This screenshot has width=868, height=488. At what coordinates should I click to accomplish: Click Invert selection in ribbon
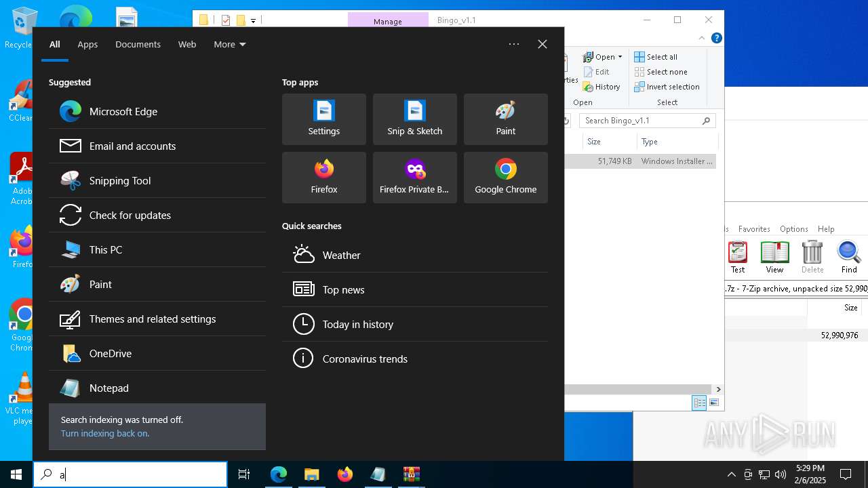[x=667, y=87]
